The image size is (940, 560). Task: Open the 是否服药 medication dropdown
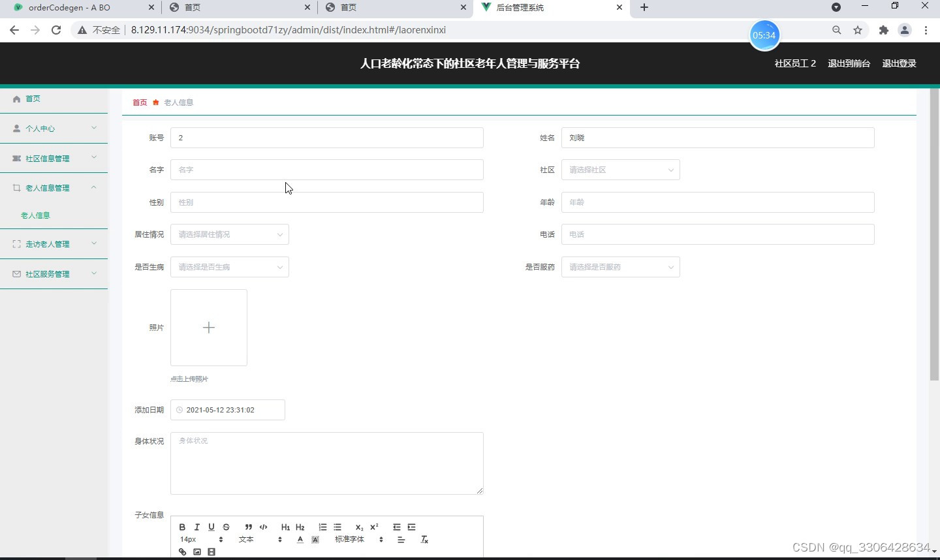click(620, 267)
